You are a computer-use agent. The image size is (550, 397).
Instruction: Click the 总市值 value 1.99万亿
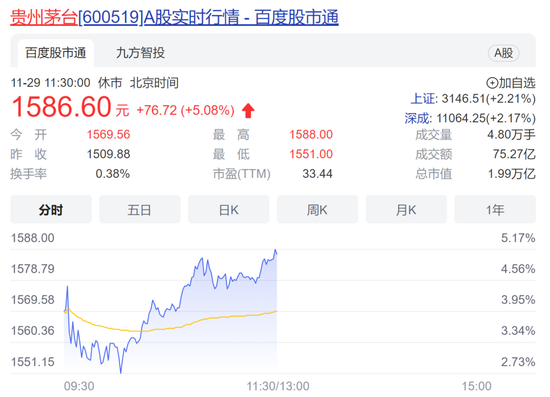(512, 174)
